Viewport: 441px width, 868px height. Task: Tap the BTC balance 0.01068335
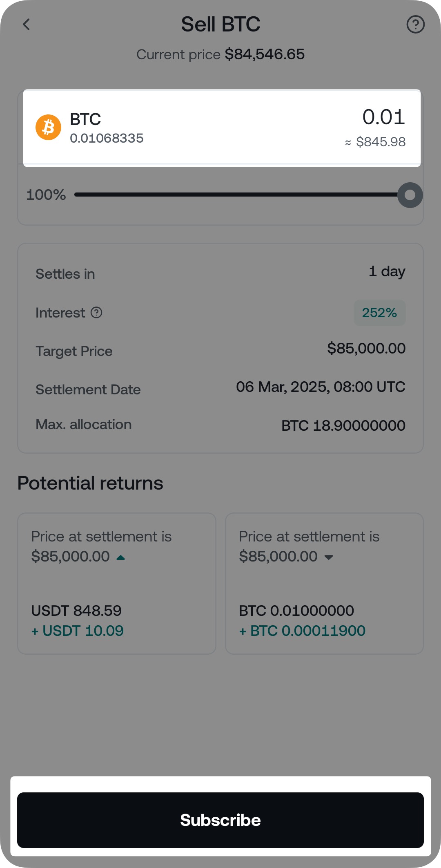107,139
